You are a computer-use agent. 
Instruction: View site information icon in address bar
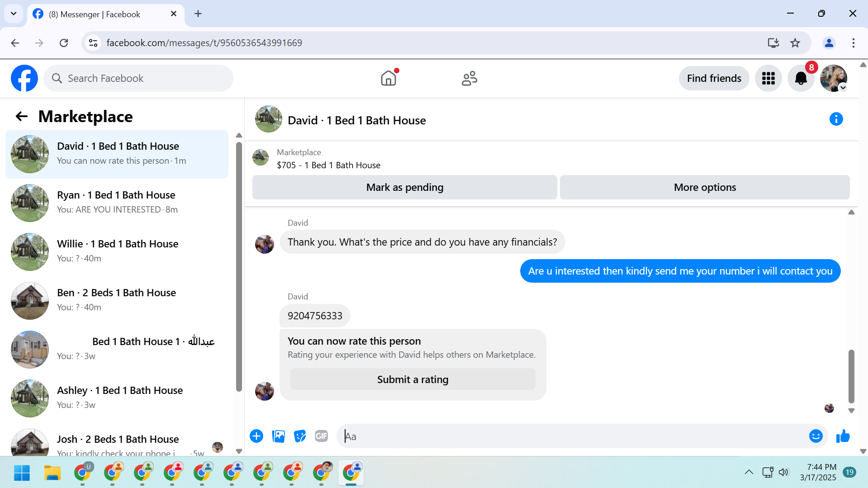(93, 43)
